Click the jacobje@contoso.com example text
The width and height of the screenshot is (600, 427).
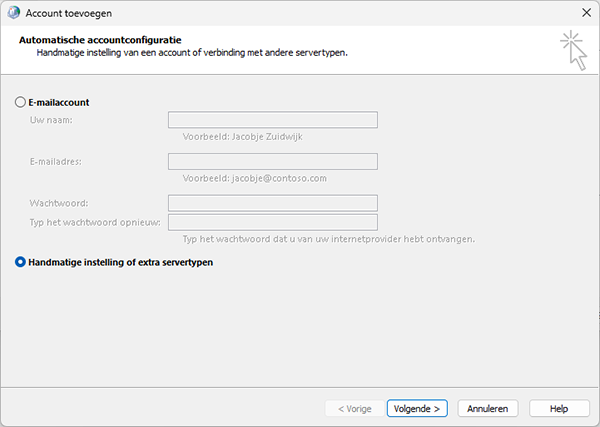point(279,178)
